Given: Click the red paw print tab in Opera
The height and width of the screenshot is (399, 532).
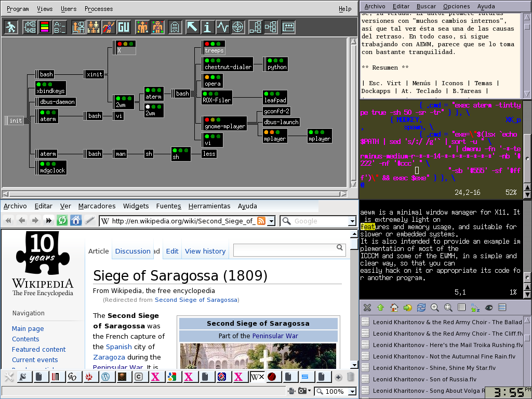Looking at the screenshot, I should pyautogui.click(x=89, y=377).
